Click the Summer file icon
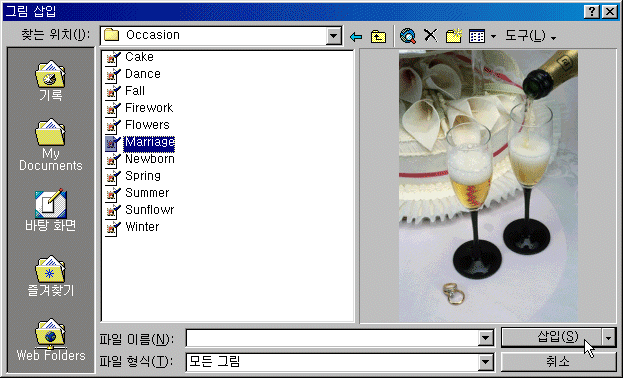The height and width of the screenshot is (378, 623). pyautogui.click(x=113, y=194)
